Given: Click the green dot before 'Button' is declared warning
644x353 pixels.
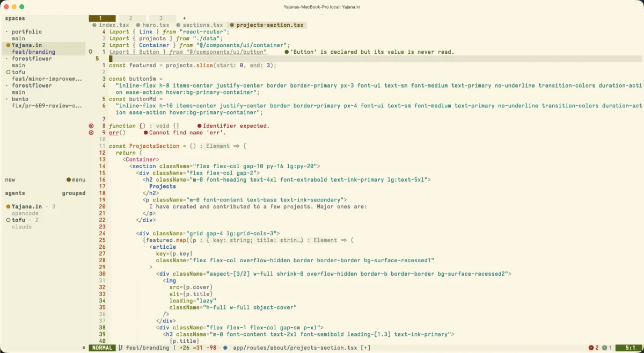Looking at the screenshot, I should point(287,52).
